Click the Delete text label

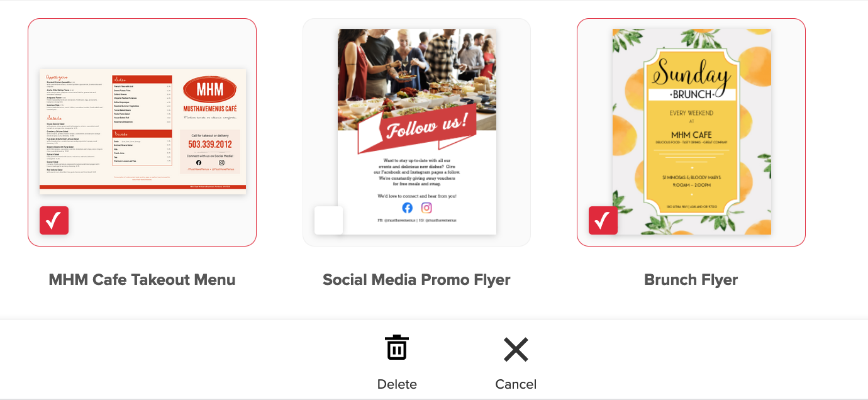tap(397, 384)
